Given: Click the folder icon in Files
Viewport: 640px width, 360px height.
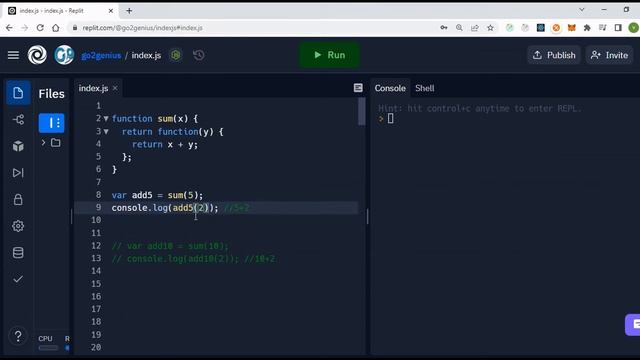Looking at the screenshot, I should pyautogui.click(x=56, y=143).
